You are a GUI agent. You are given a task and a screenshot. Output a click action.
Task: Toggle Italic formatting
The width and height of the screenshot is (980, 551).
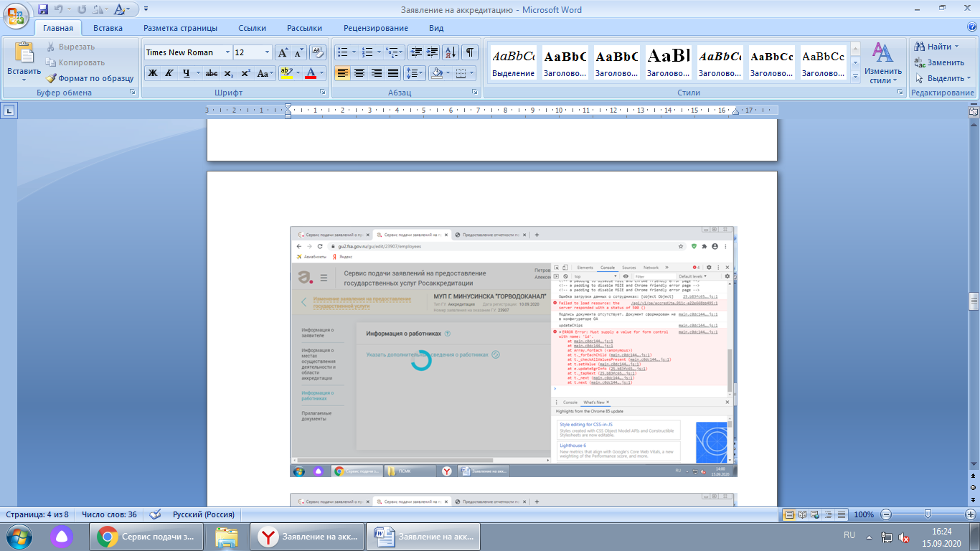point(169,73)
